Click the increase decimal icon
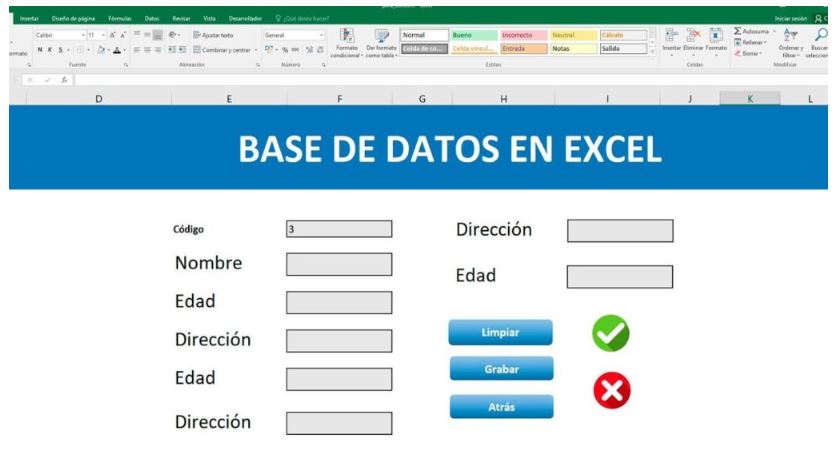This screenshot has width=834, height=472. click(x=309, y=49)
